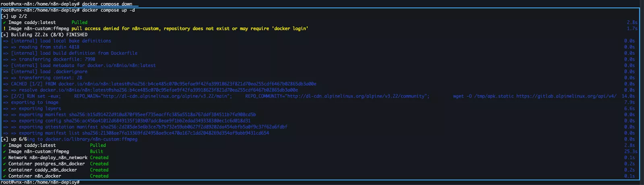This screenshot has height=185, width=644.
Task: Click the 'Building 22.2s (8/8) FINISHED' status line
Action: [49, 35]
